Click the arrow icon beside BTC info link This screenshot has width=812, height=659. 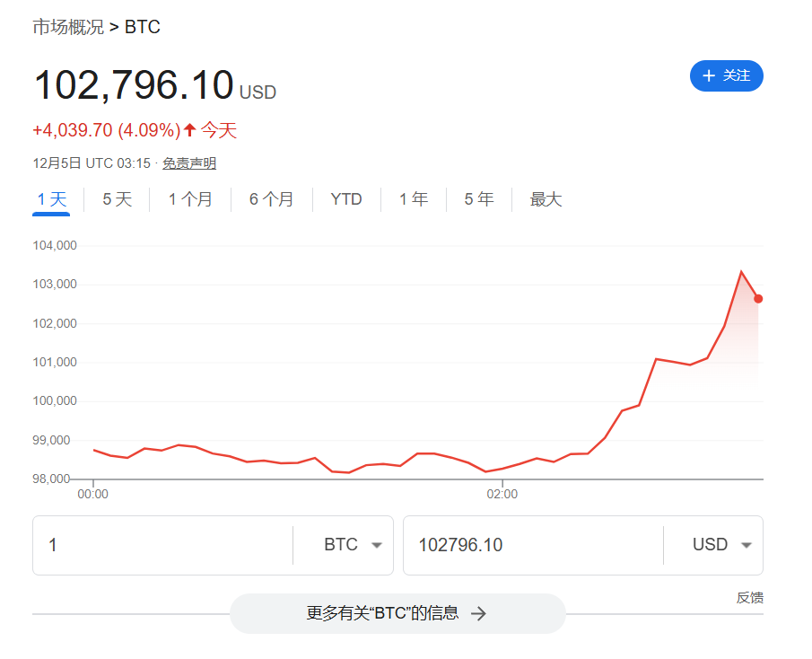[x=479, y=614]
